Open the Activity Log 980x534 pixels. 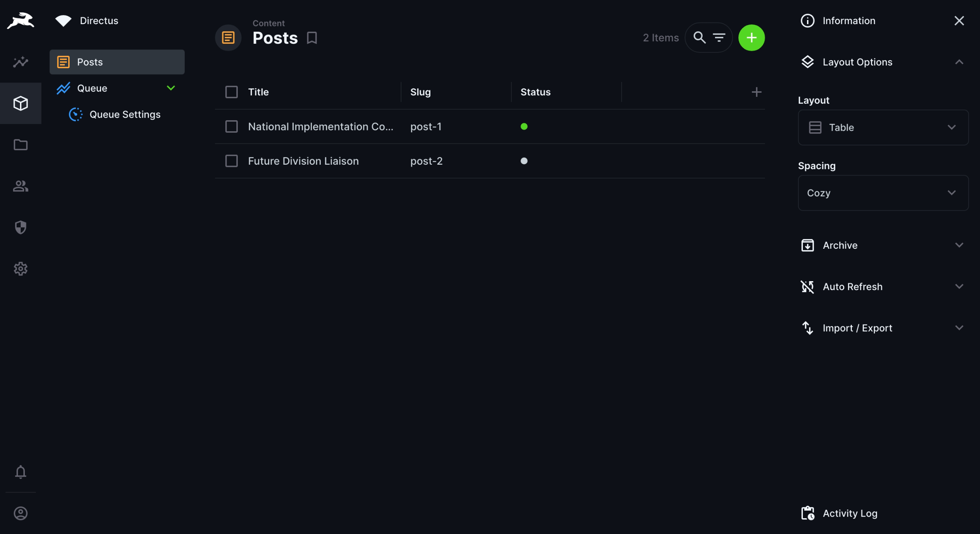[850, 513]
